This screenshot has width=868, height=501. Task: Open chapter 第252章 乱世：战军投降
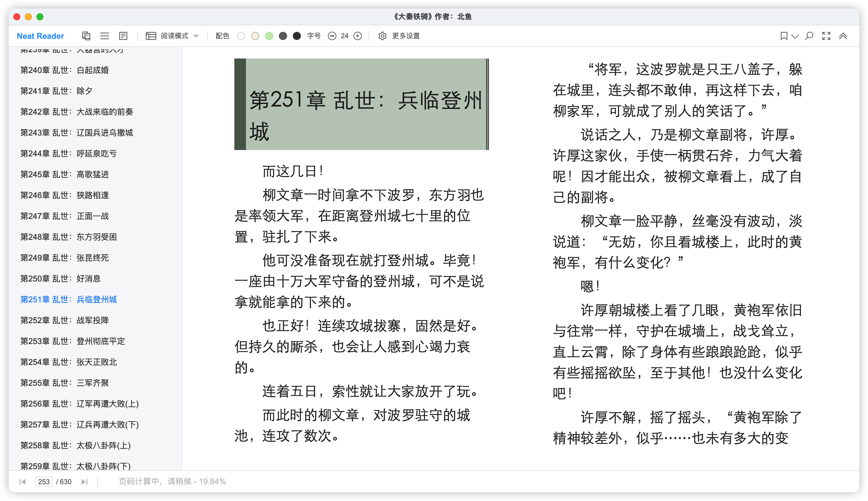(65, 320)
